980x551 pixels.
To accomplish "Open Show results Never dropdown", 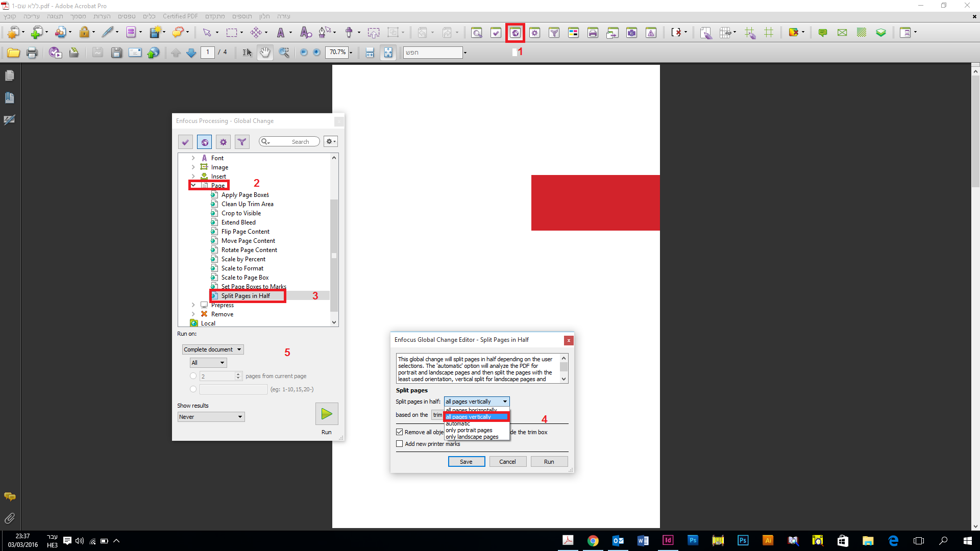I will pyautogui.click(x=211, y=417).
